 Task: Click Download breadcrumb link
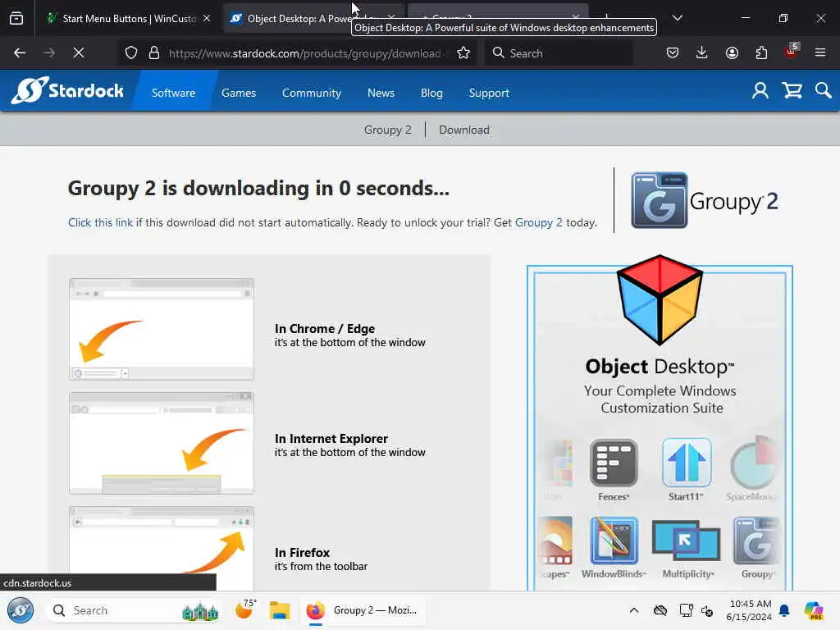464,130
